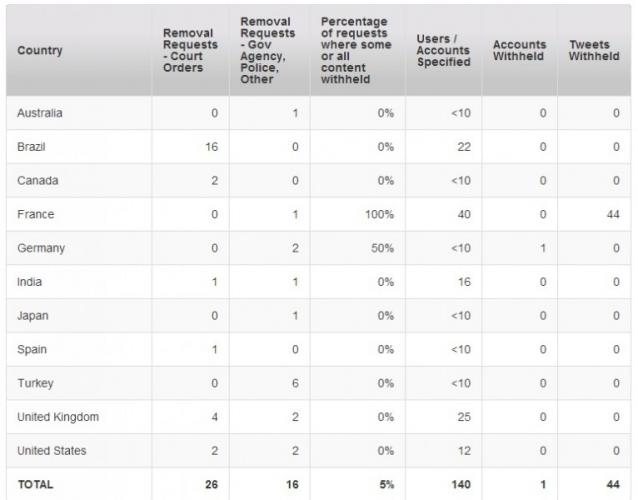This screenshot has height=500, width=638.
Task: Select the Canada row label
Action: pyautogui.click(x=37, y=181)
